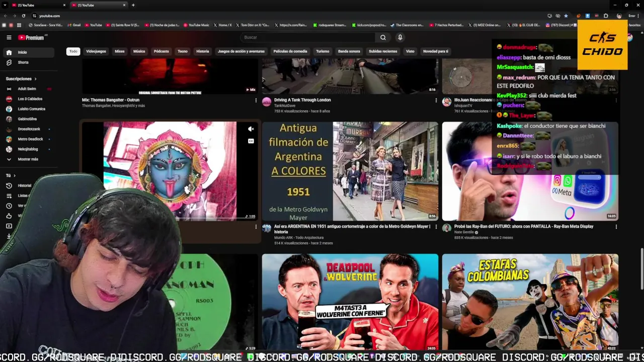
Task: Select the Mixes filter chip
Action: (120, 51)
